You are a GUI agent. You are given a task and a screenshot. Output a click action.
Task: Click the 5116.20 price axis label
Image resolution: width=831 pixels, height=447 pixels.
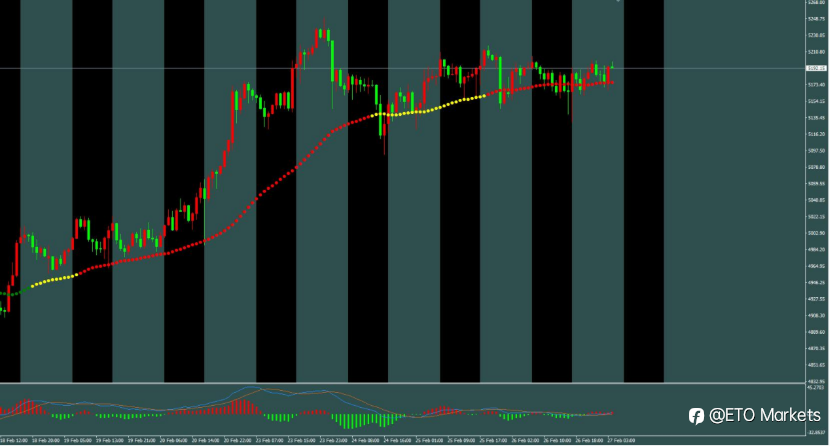point(817,134)
